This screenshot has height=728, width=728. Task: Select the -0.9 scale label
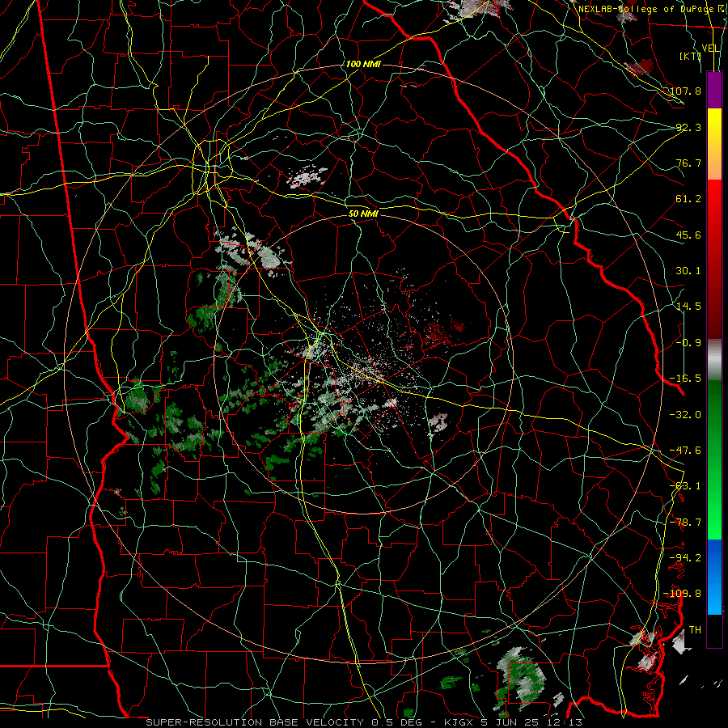688,343
